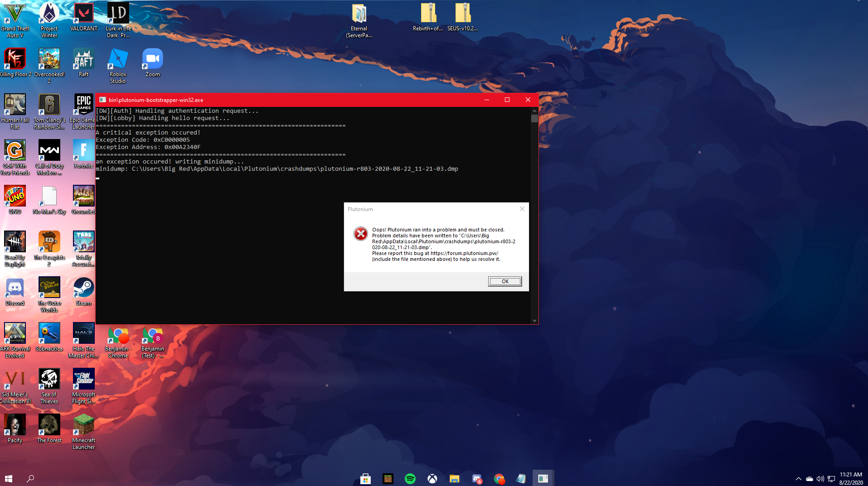The width and height of the screenshot is (868, 486).
Task: Select the Pacify desktop icon
Action: tap(15, 428)
